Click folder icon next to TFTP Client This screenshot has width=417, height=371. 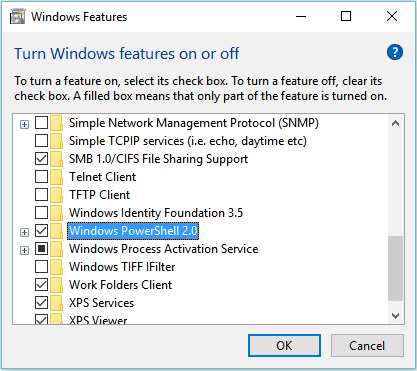(57, 195)
